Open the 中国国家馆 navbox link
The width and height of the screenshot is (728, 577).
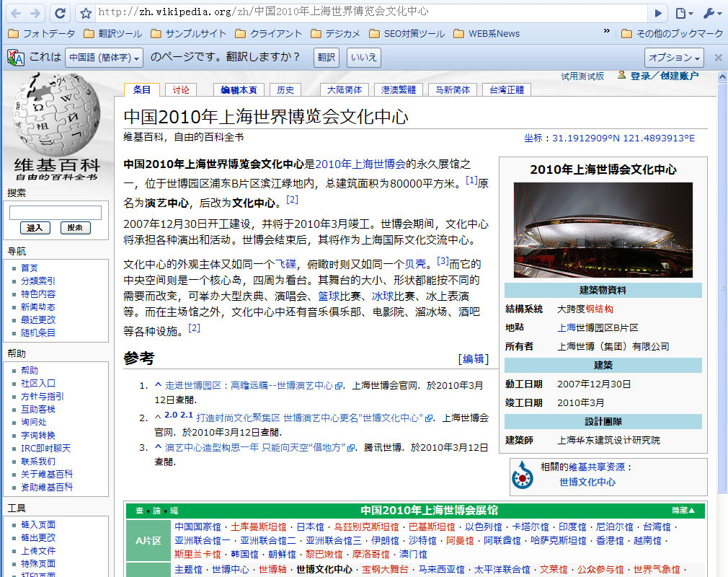pos(197,527)
